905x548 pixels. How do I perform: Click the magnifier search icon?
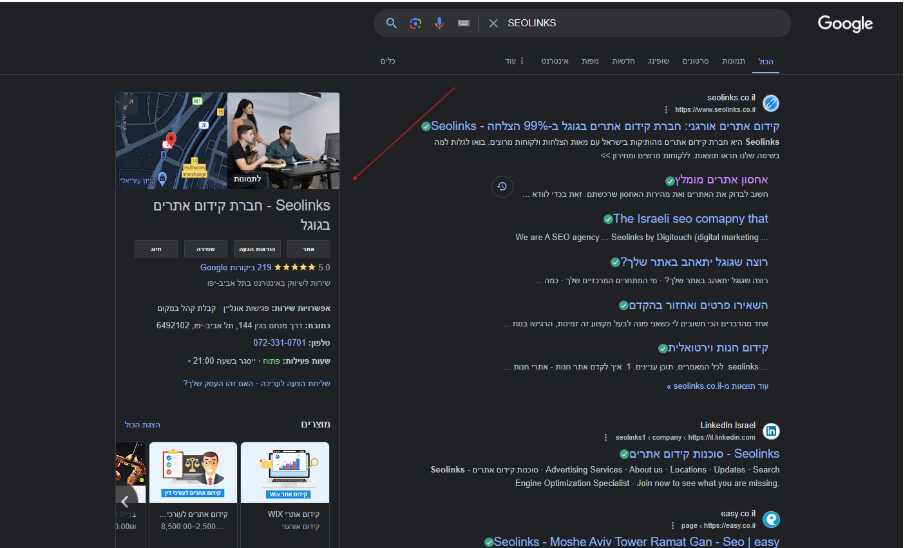tap(391, 23)
